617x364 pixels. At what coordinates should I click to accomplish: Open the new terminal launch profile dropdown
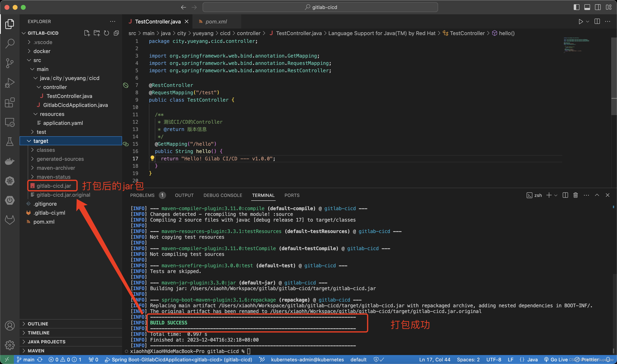coord(556,195)
